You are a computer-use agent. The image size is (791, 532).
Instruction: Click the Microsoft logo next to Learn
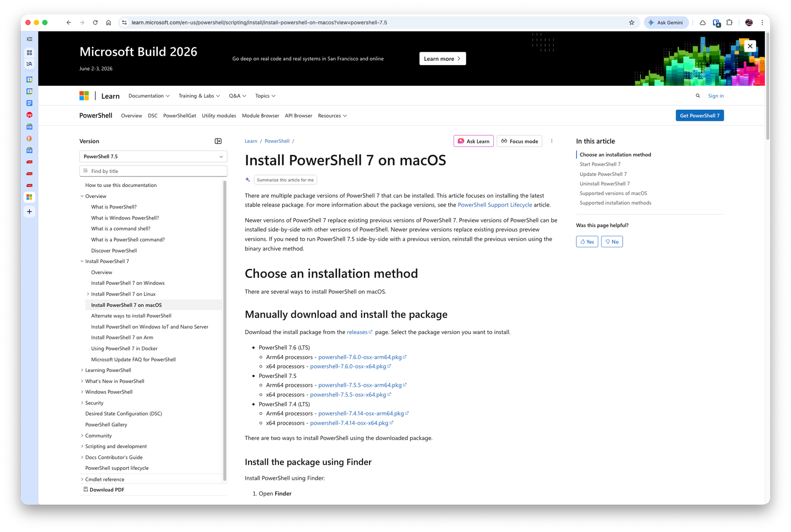[84, 95]
